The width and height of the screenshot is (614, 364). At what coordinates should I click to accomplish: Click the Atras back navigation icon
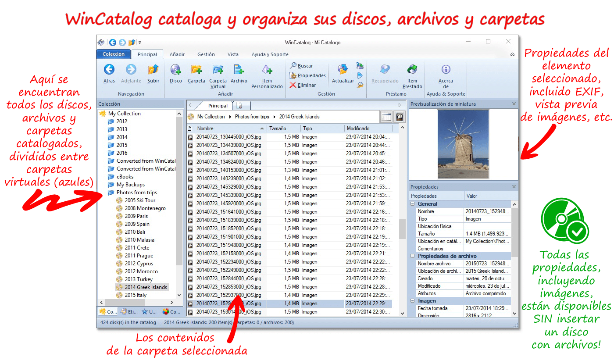109,69
